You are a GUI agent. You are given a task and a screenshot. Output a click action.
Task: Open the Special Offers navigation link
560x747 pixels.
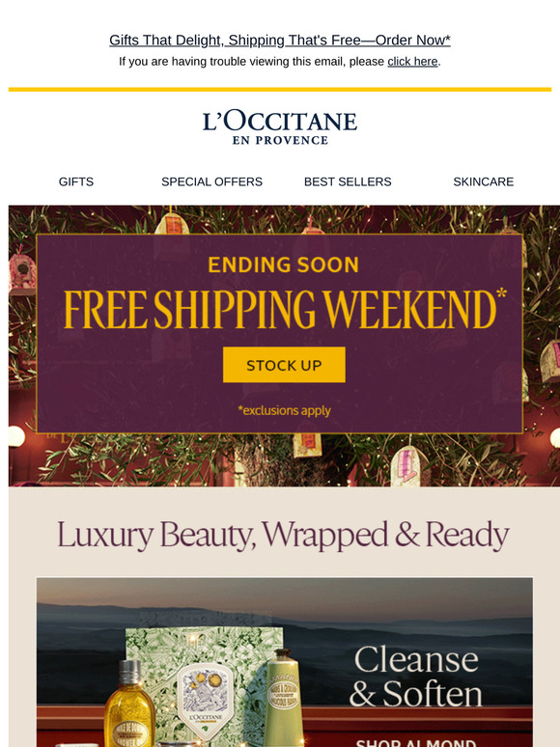point(211,181)
